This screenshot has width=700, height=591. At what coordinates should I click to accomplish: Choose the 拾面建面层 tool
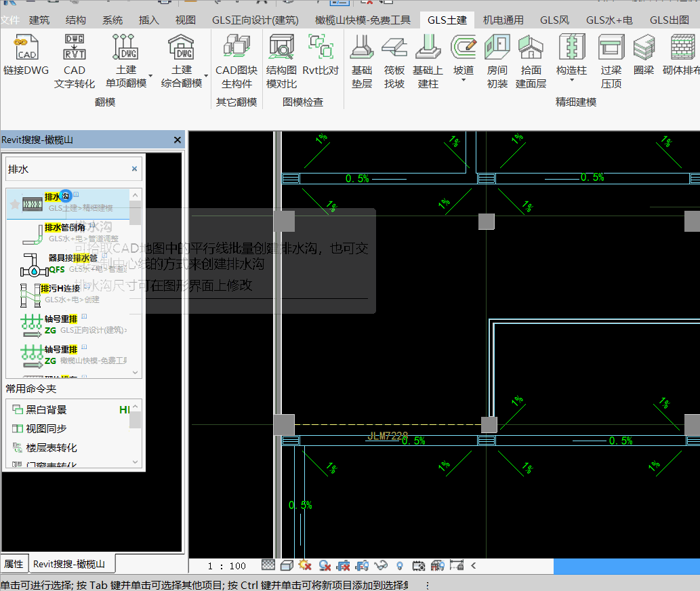[x=531, y=62]
